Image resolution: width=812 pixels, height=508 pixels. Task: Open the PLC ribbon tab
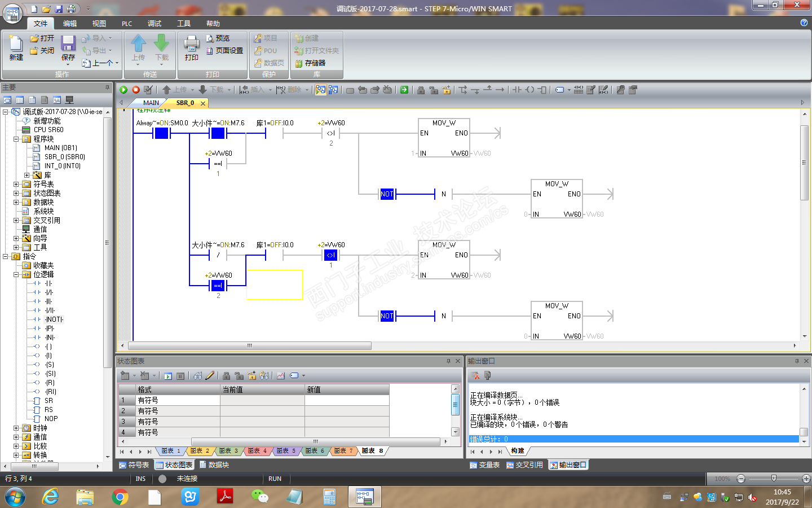(x=127, y=24)
